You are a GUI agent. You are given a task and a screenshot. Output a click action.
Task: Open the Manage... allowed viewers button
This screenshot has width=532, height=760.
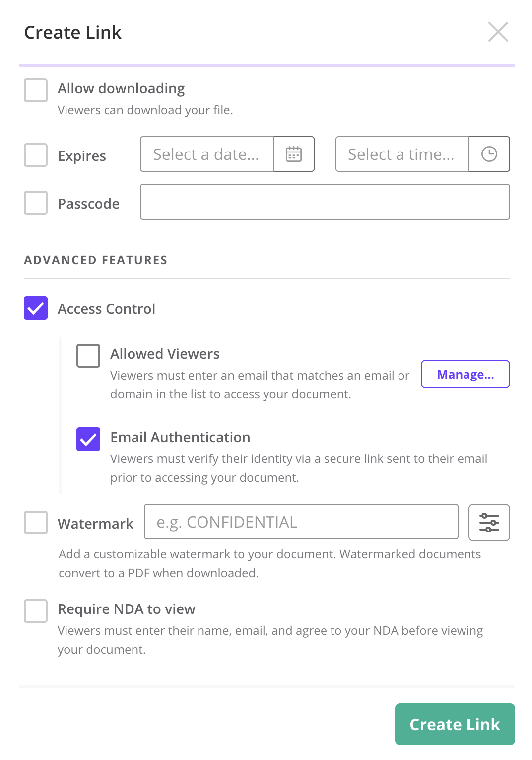tap(465, 374)
